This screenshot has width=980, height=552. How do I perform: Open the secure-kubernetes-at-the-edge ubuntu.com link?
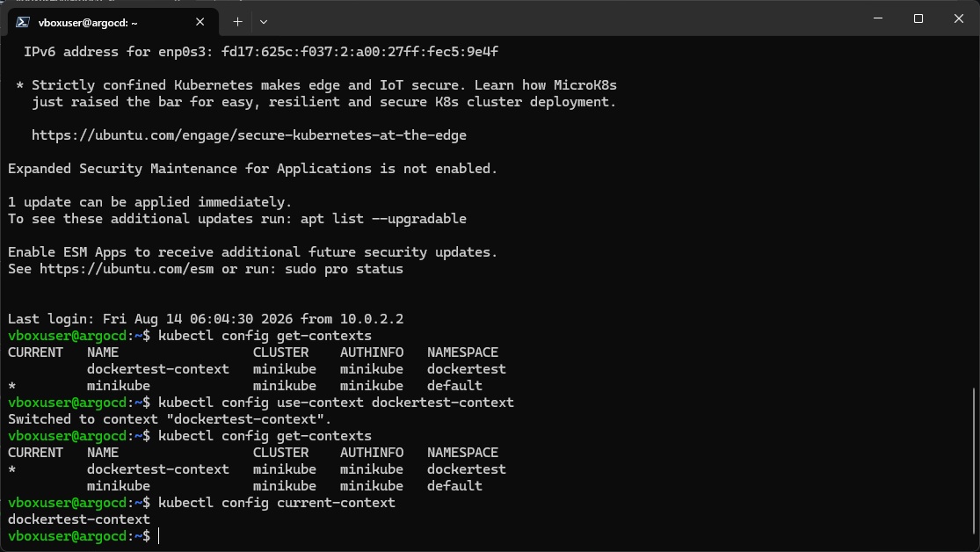click(x=249, y=135)
